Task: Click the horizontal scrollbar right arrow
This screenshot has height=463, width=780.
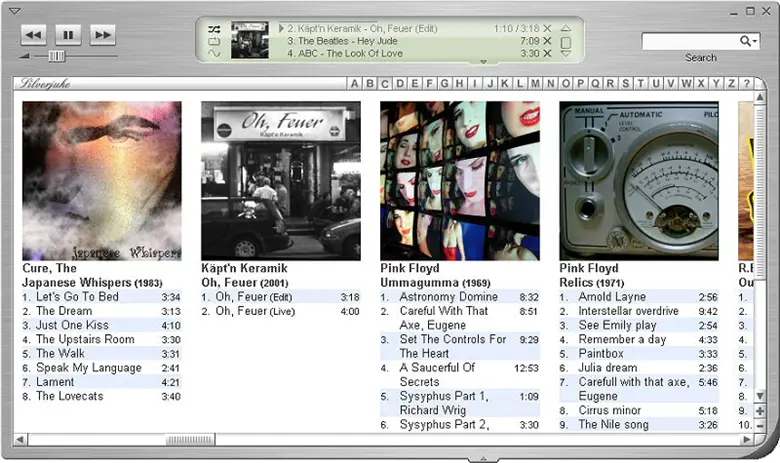Action: pos(747,440)
